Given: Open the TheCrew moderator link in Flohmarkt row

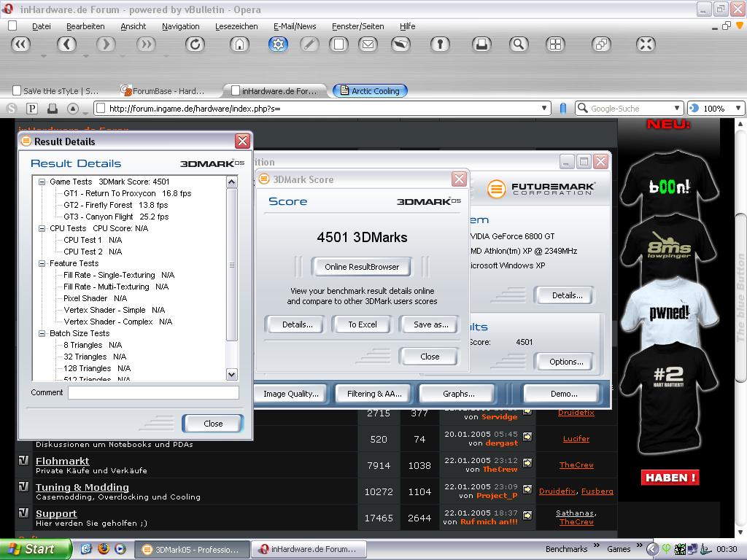Looking at the screenshot, I should [576, 464].
